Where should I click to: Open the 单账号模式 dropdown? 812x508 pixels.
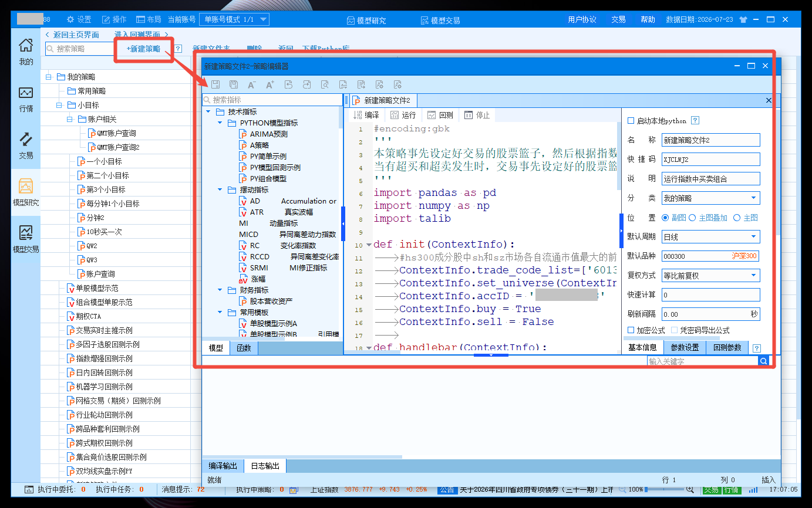[x=234, y=19]
